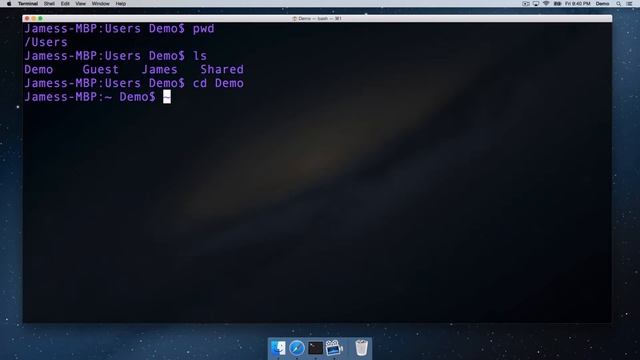This screenshot has height=360, width=640.
Task: Click the screen recording status icon
Action: pos(526,4)
